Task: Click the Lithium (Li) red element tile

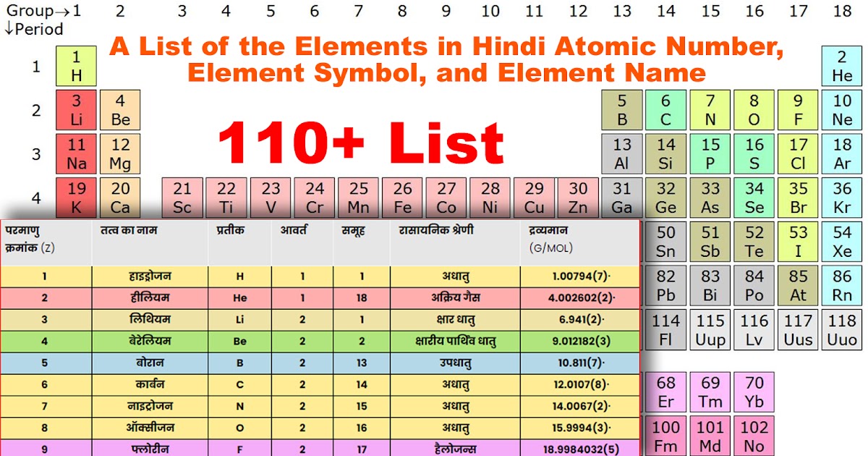Action: click(76, 109)
